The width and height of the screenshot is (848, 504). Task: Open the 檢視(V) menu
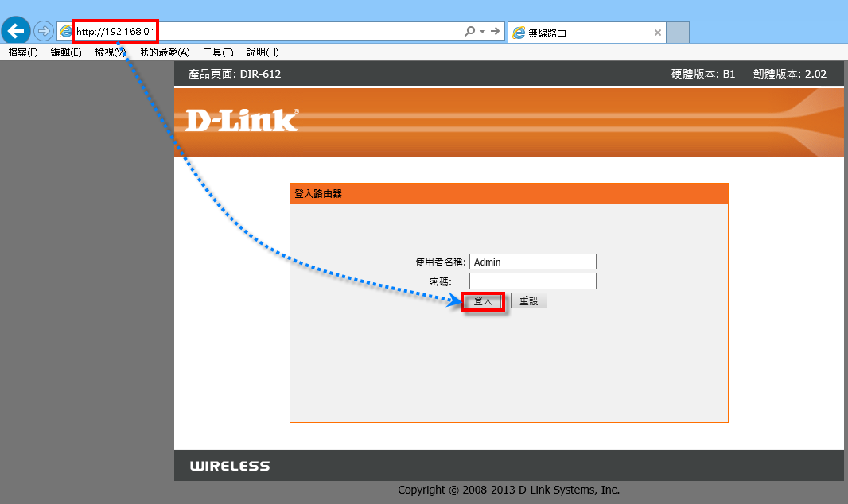click(x=110, y=52)
